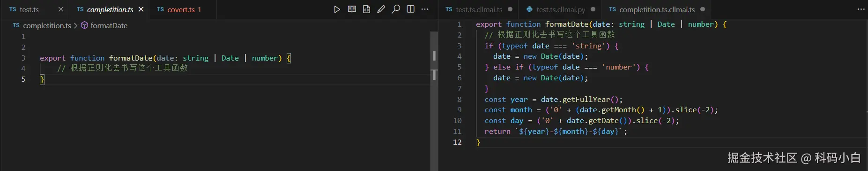Click the Chinese comment on right editor line 2
This screenshot has height=171, width=868.
(549, 35)
